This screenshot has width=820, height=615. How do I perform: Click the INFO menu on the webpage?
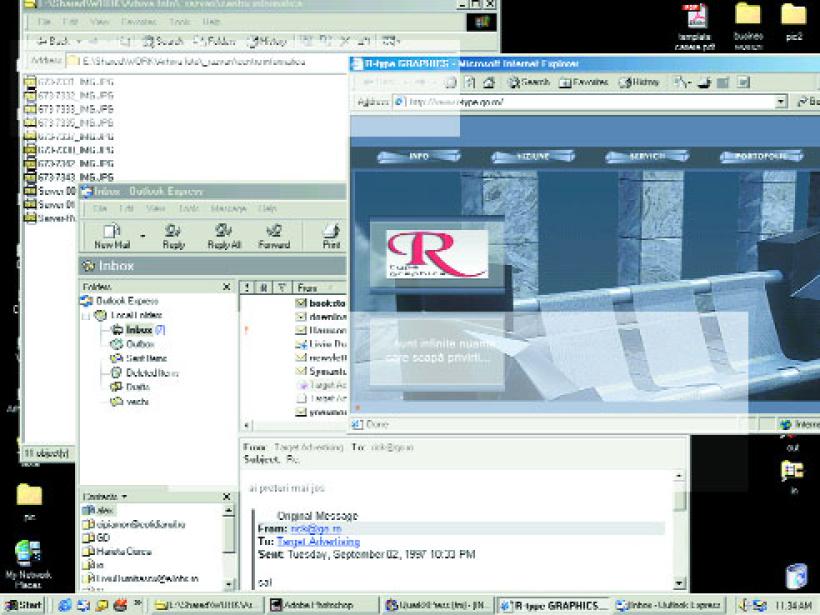(419, 157)
